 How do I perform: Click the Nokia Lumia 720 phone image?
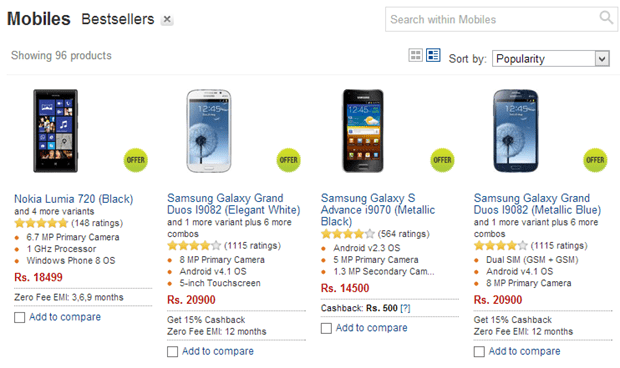point(55,131)
